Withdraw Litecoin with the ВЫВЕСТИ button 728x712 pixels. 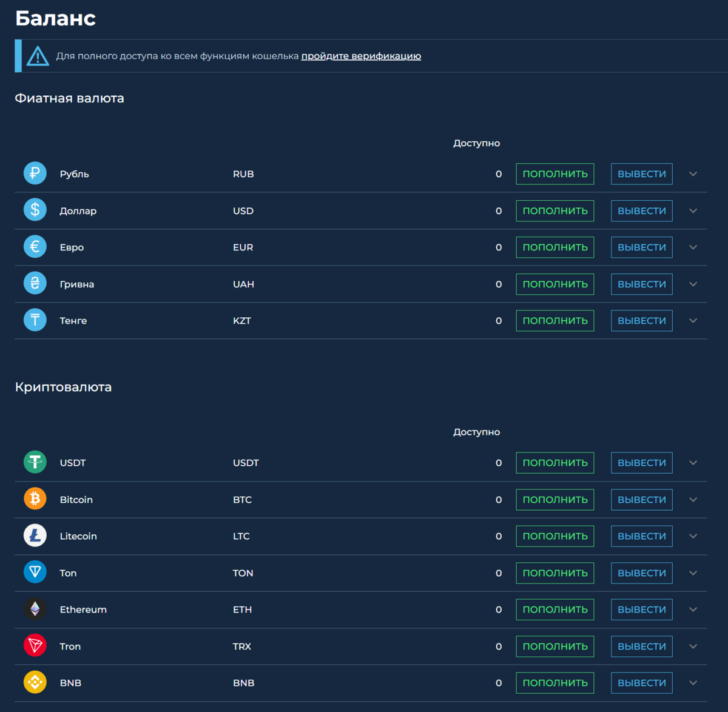point(641,536)
